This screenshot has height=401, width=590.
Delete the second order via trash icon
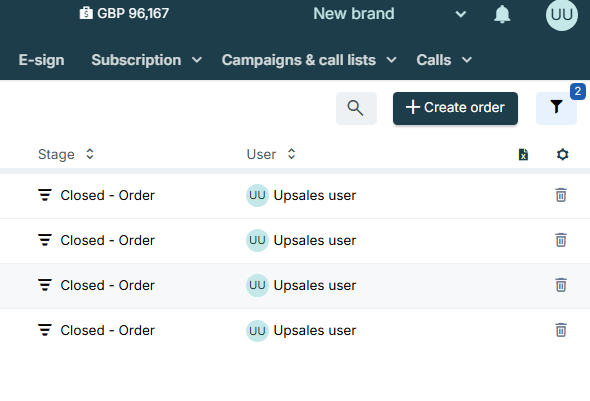coord(561,240)
